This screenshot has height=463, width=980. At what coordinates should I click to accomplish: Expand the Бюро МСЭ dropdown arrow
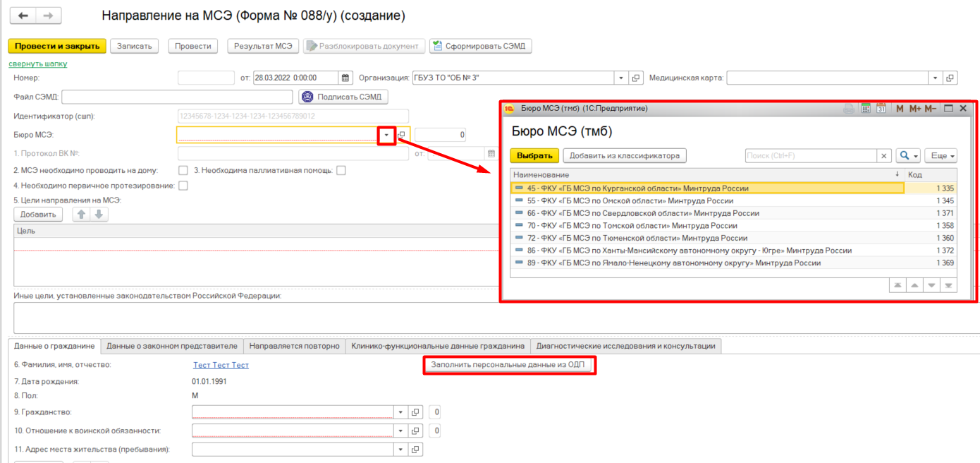[386, 135]
